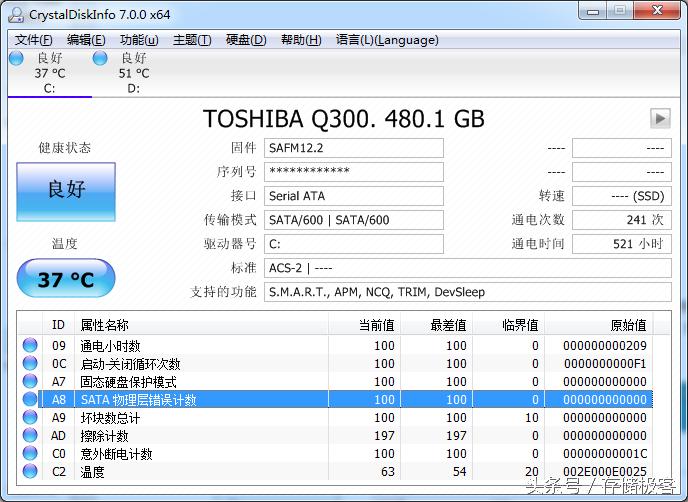Click status orb for attribute A8

(x=30, y=399)
